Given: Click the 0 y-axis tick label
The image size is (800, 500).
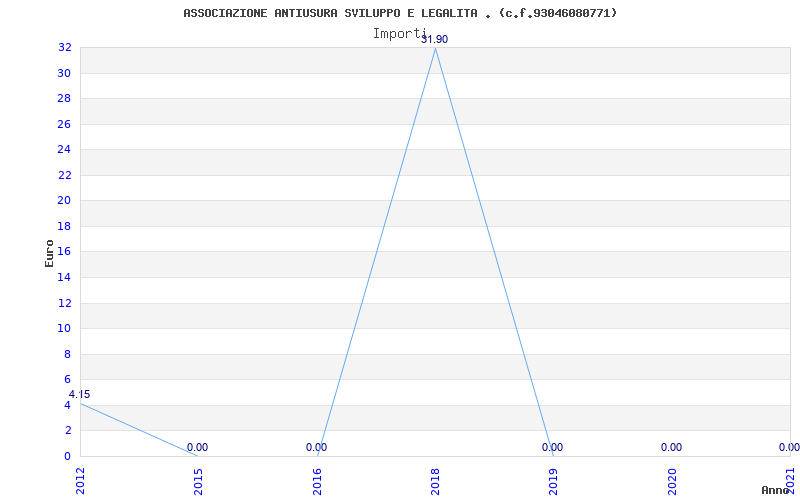Looking at the screenshot, I should coord(67,456).
